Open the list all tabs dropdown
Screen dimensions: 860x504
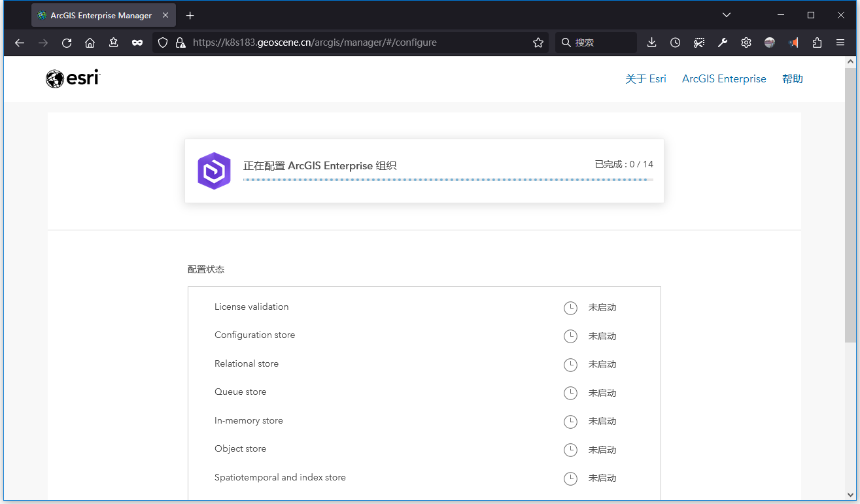pyautogui.click(x=727, y=15)
